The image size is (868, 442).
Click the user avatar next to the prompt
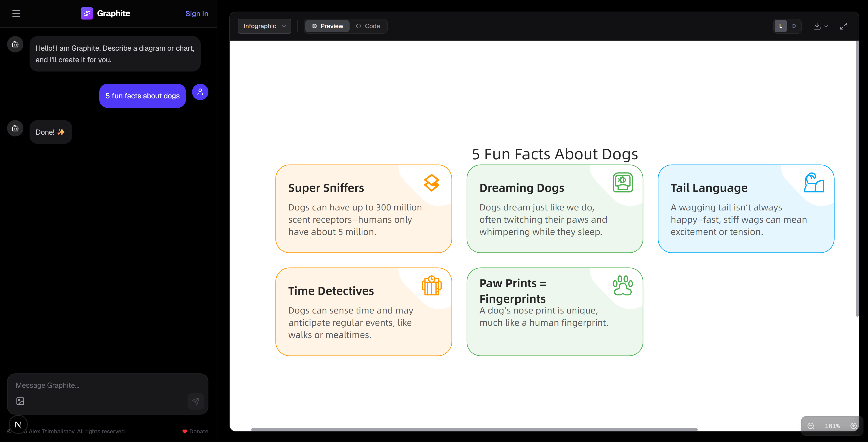200,91
